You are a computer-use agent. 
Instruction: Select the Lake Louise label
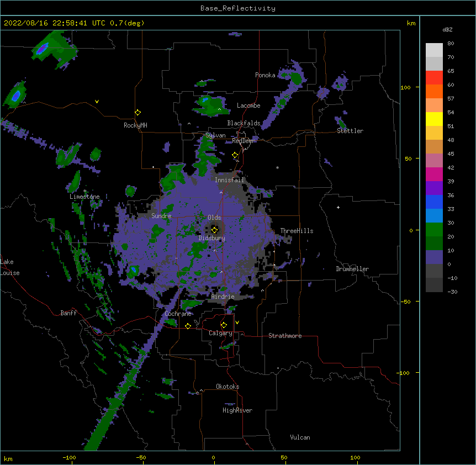(10, 267)
